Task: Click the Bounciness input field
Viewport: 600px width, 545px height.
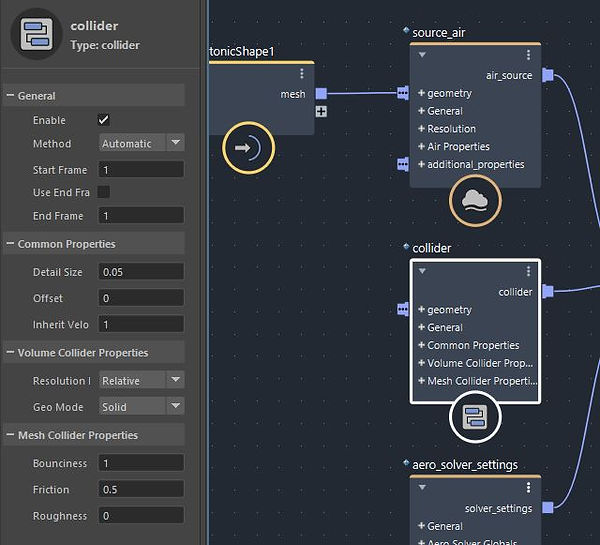Action: point(141,463)
